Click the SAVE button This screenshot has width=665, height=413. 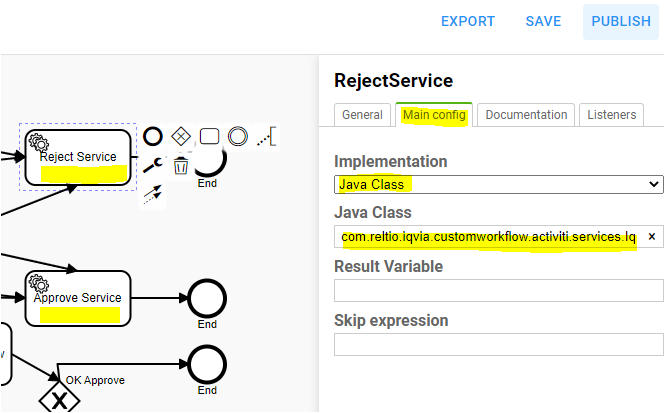[543, 21]
